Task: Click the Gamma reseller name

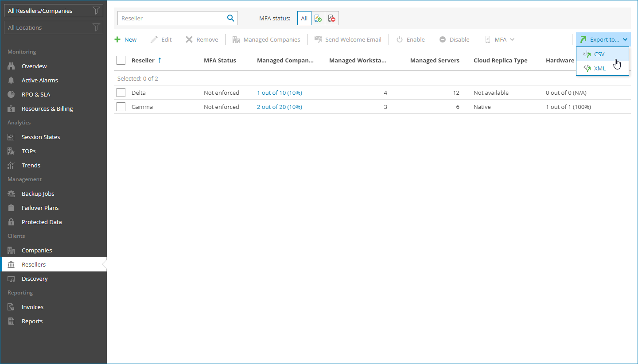Action: [x=142, y=107]
